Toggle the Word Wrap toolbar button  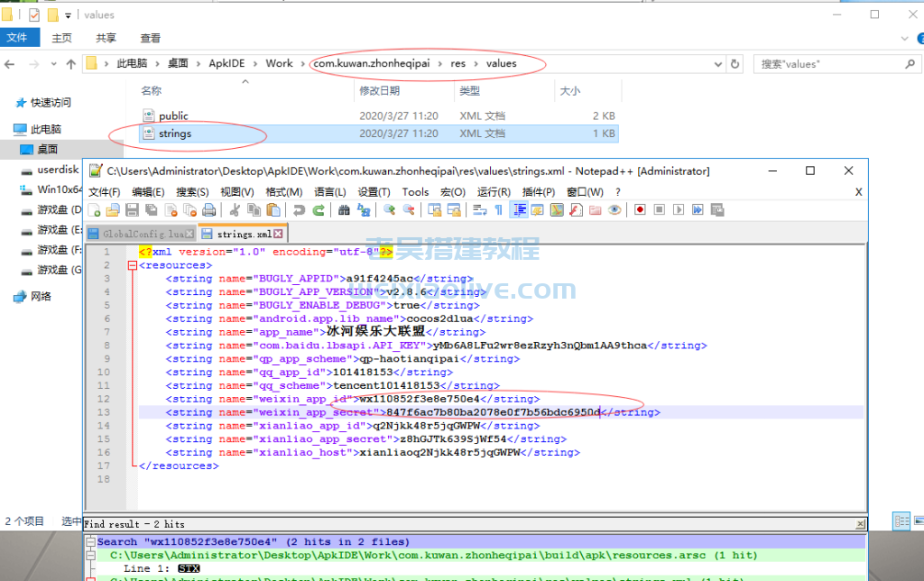pyautogui.click(x=479, y=210)
